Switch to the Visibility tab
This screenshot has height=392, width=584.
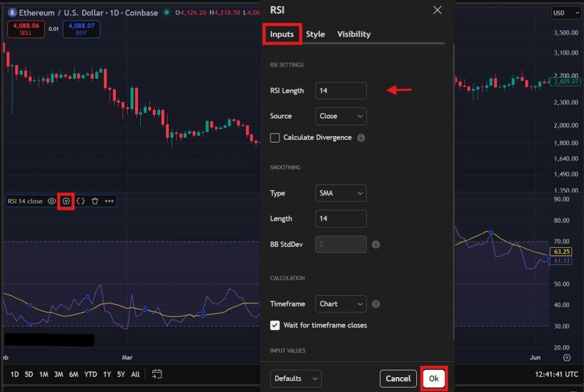click(x=354, y=34)
